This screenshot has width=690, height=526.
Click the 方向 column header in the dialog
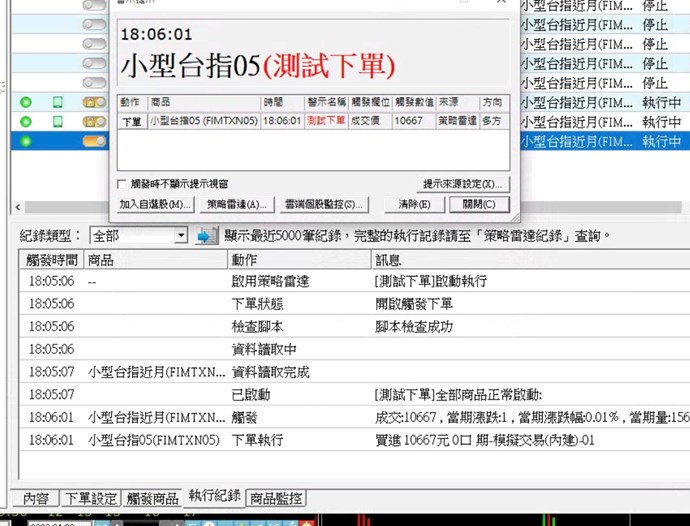click(495, 102)
